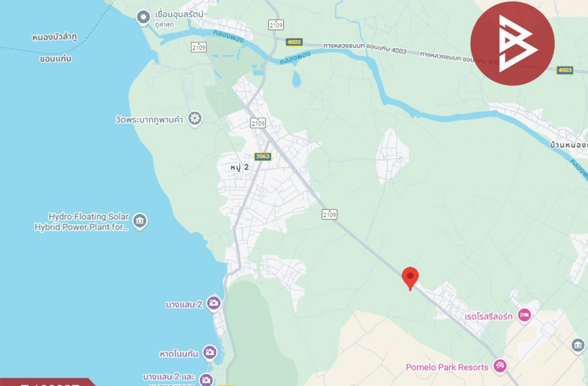The height and width of the screenshot is (386, 588).
Task: Click the ขอนแก่น province label
Action: (x=55, y=59)
